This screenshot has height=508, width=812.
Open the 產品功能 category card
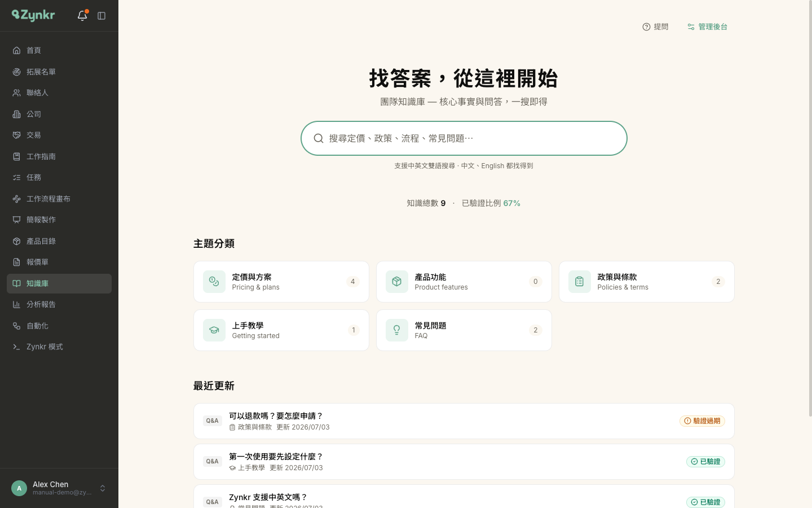click(x=464, y=282)
